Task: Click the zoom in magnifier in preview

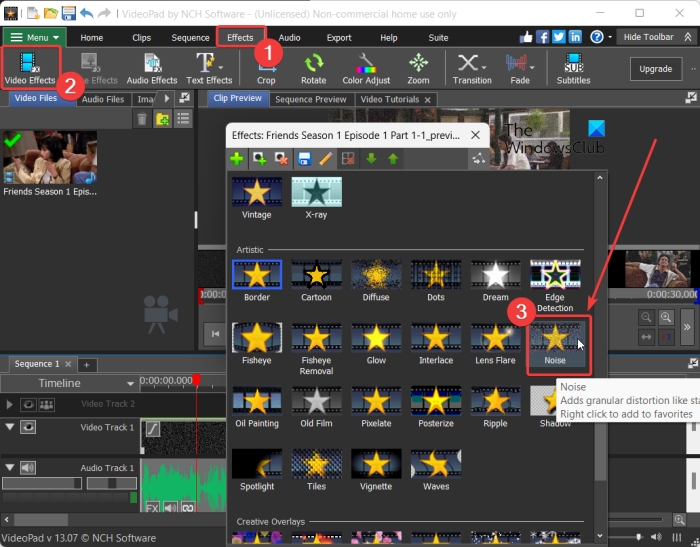Action: [666, 317]
